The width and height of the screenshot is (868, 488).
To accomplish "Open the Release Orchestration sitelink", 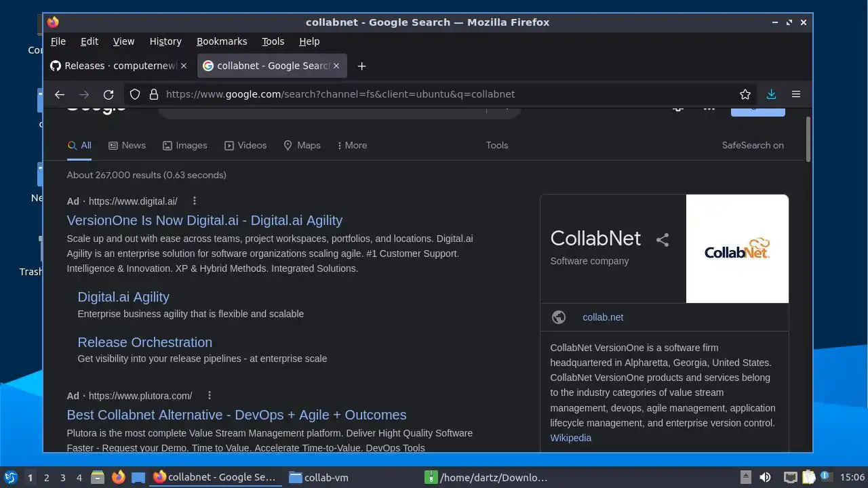I will pyautogui.click(x=144, y=342).
